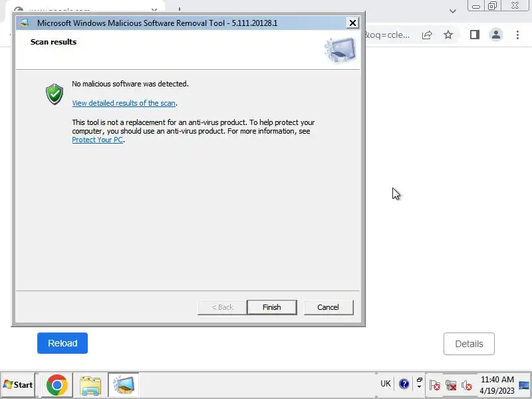This screenshot has width=532, height=399.
Task: Click the blue help icon in tray
Action: click(x=404, y=384)
